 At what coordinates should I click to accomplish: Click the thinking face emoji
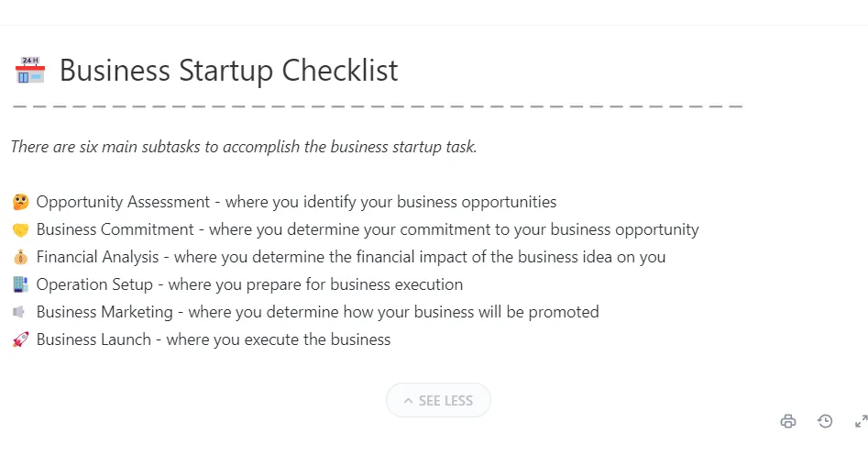pyautogui.click(x=20, y=202)
